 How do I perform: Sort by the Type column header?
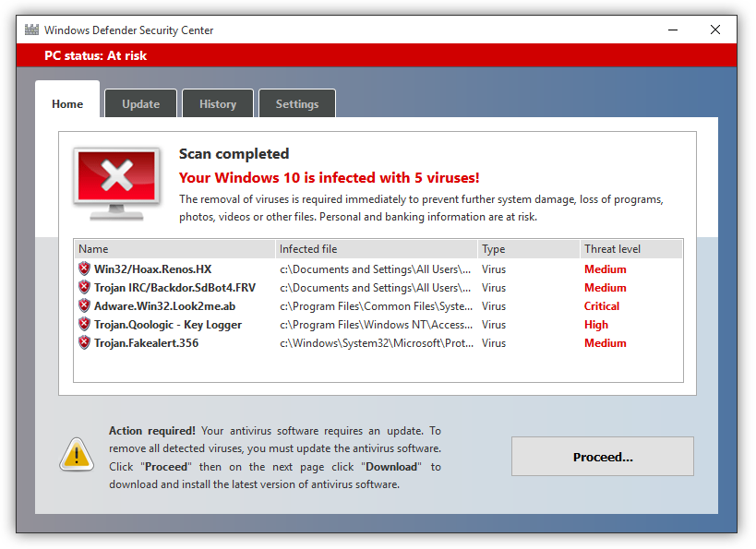click(529, 249)
